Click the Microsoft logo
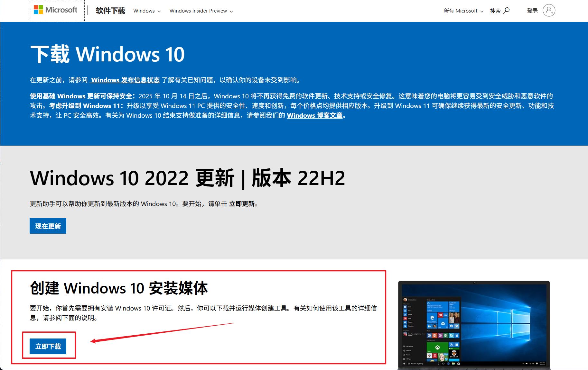 click(56, 10)
